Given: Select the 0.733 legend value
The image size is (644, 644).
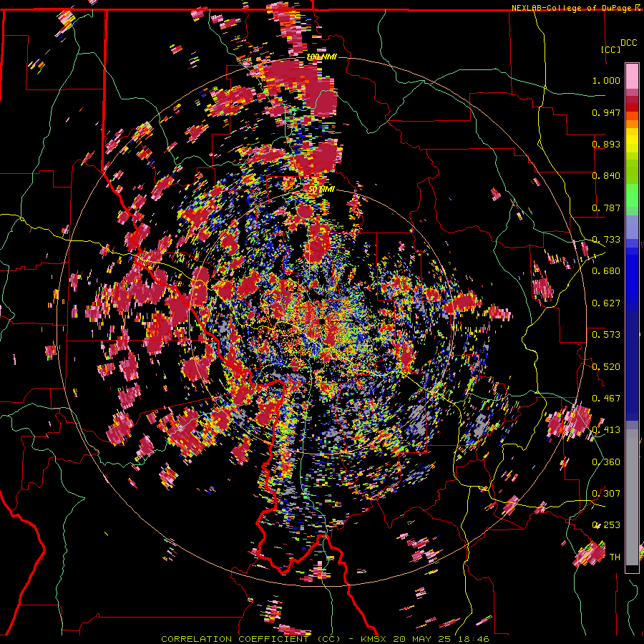Looking at the screenshot, I should click(x=606, y=240).
